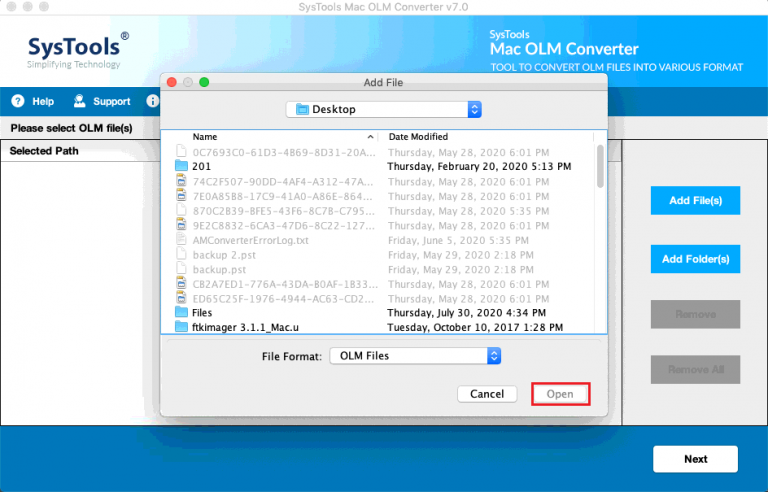The width and height of the screenshot is (768, 492).
Task: Open the Desktop location dropdown
Action: click(x=383, y=109)
